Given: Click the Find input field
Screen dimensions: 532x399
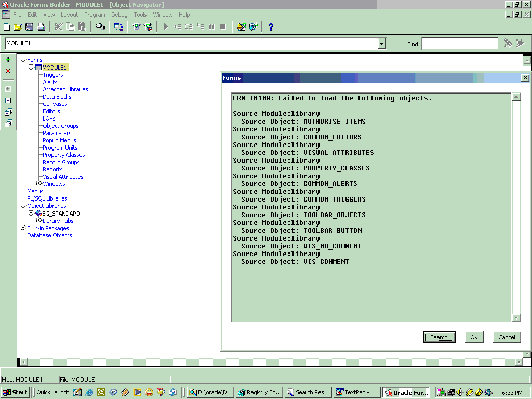Looking at the screenshot, I should click(x=460, y=44).
